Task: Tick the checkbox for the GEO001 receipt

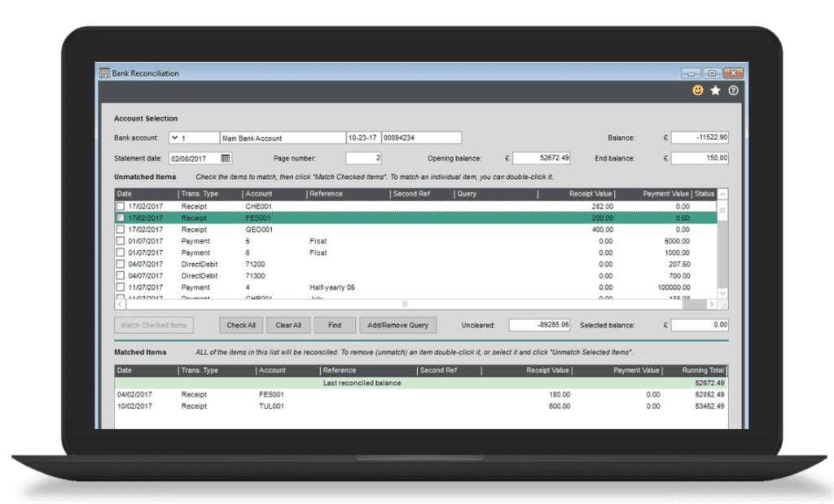Action: (121, 230)
